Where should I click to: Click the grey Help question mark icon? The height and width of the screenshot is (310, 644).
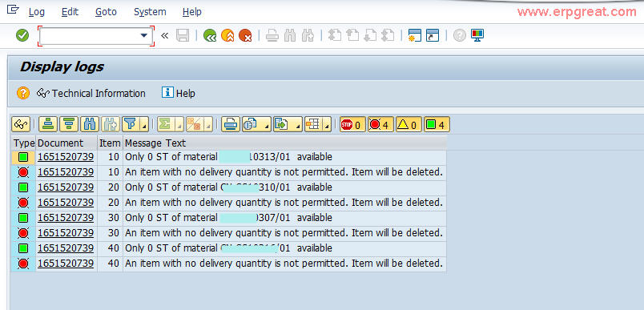(x=460, y=36)
